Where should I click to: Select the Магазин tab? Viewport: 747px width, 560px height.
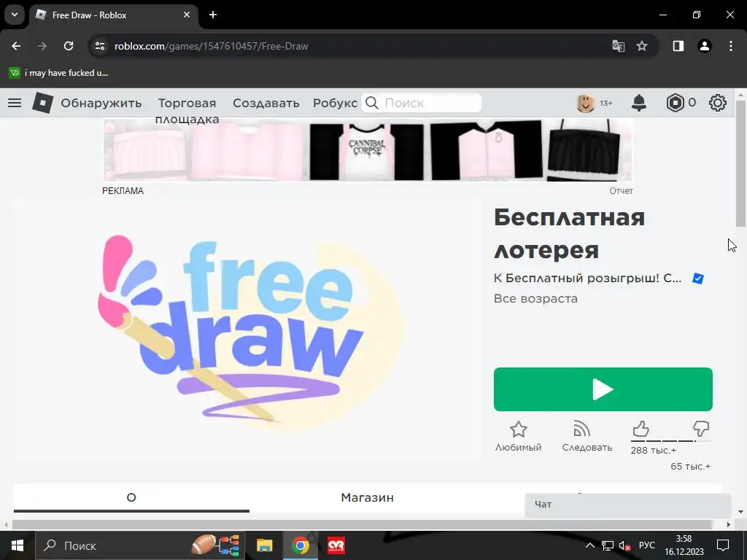click(x=368, y=497)
